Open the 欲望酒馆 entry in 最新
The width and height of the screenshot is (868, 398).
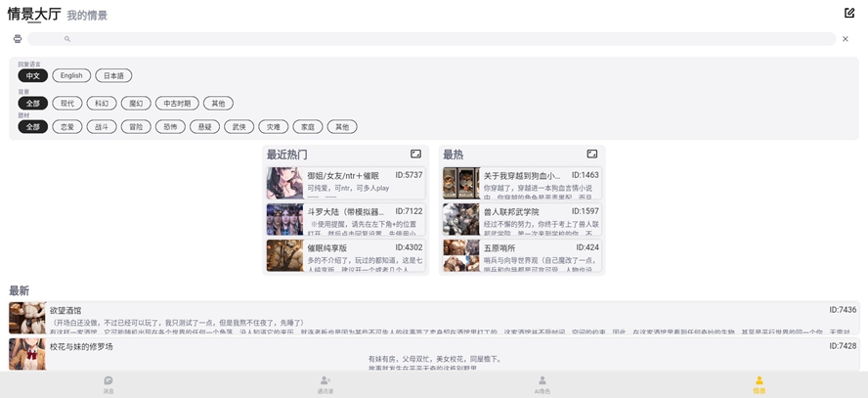click(434, 318)
